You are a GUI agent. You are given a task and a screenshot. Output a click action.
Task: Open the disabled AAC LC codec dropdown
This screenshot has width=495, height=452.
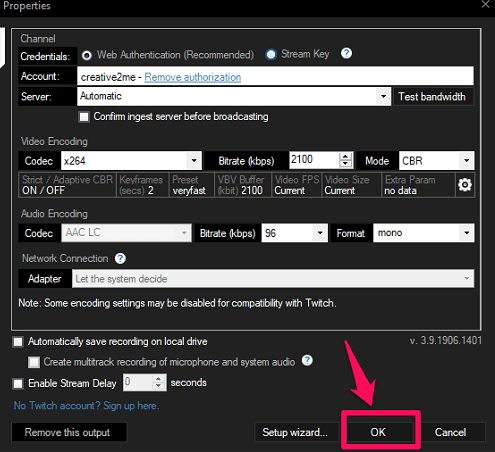tap(126, 233)
